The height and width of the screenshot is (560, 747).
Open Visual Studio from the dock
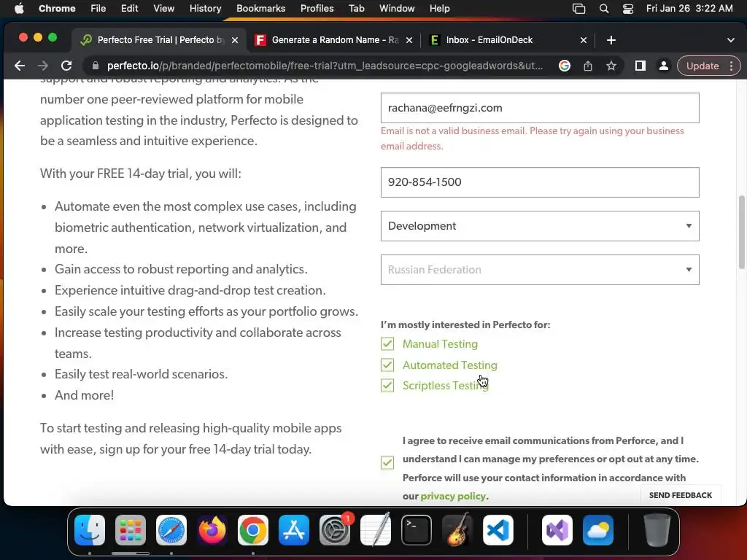(557, 530)
